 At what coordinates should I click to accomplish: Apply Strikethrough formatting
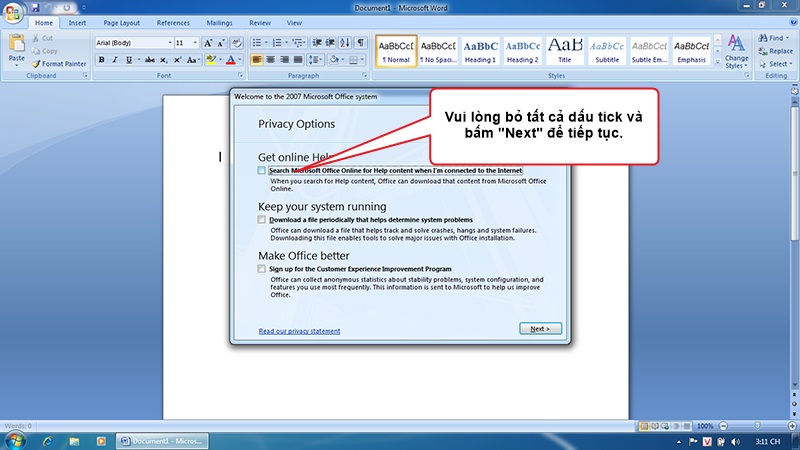[x=149, y=60]
